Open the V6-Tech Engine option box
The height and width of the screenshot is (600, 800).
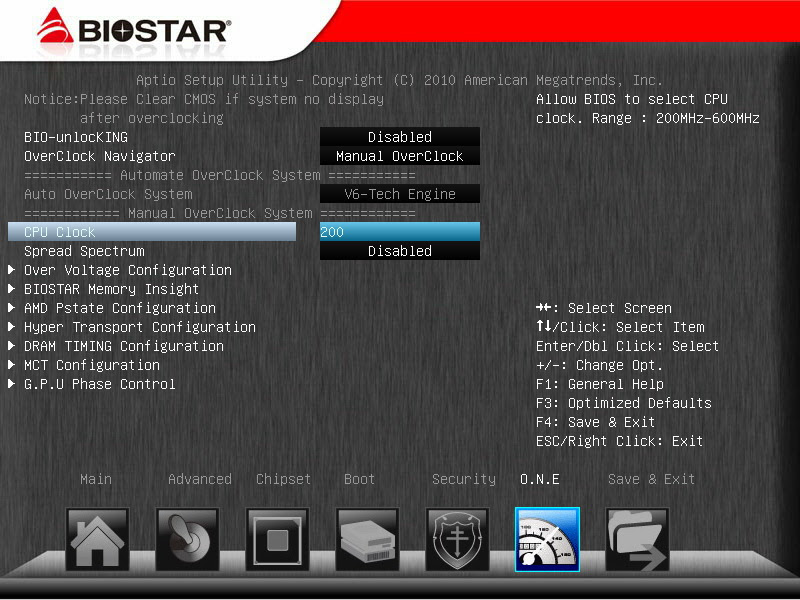point(399,194)
